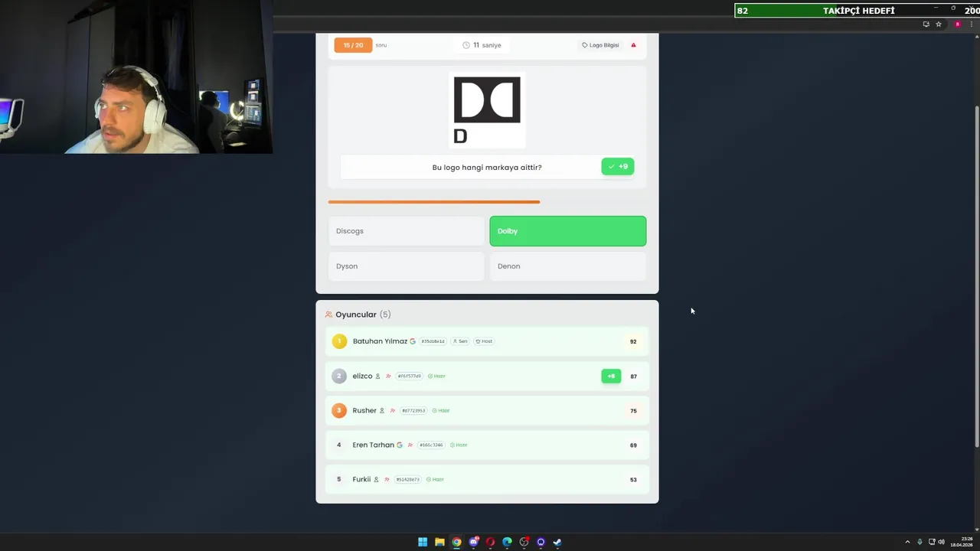Click the red remove-player icon for Eren Tarhan
The image size is (980, 551).
410,445
